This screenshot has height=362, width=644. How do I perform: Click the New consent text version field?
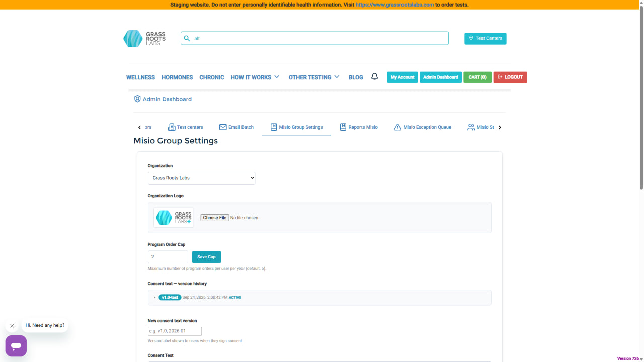175,331
